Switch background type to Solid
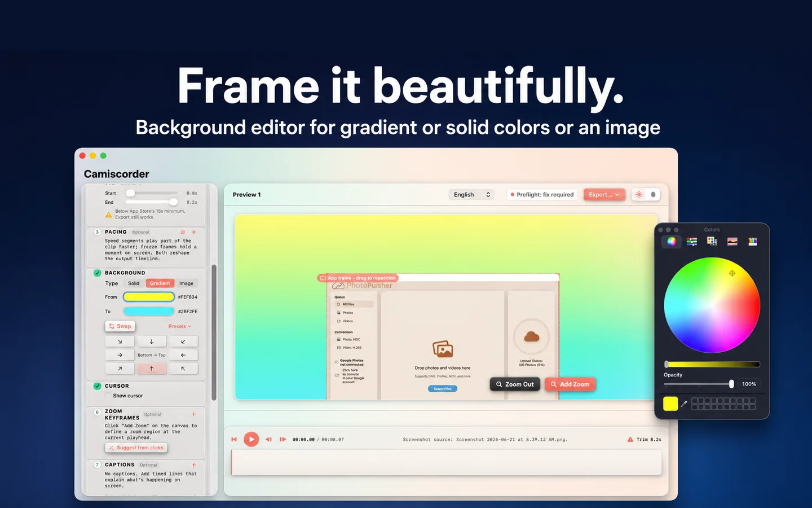 [x=134, y=283]
